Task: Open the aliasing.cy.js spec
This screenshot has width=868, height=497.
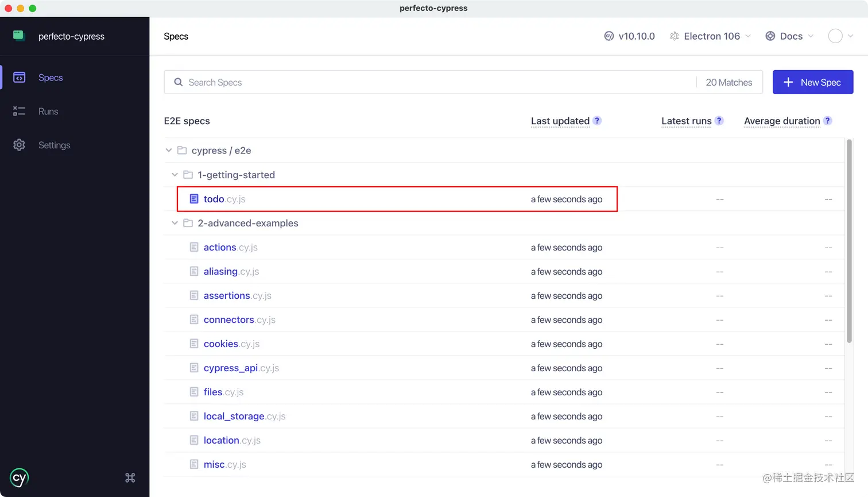Action: (x=231, y=271)
